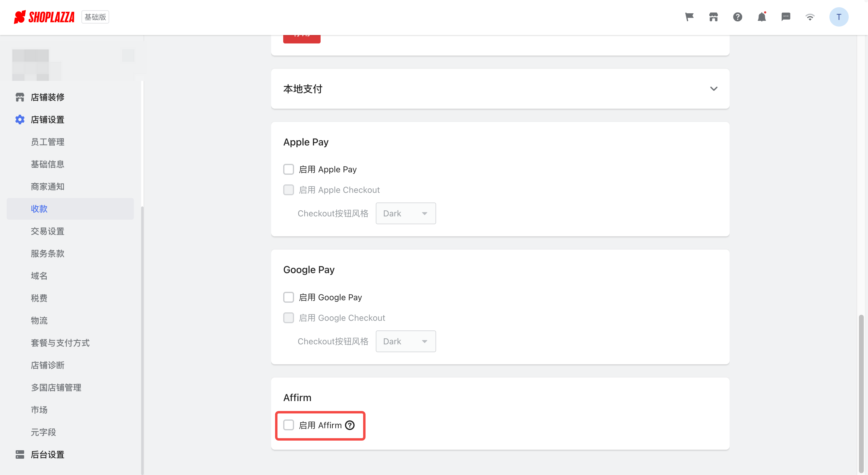Click the page vertical scrollbar thumb
The width and height of the screenshot is (868, 475).
point(861,394)
